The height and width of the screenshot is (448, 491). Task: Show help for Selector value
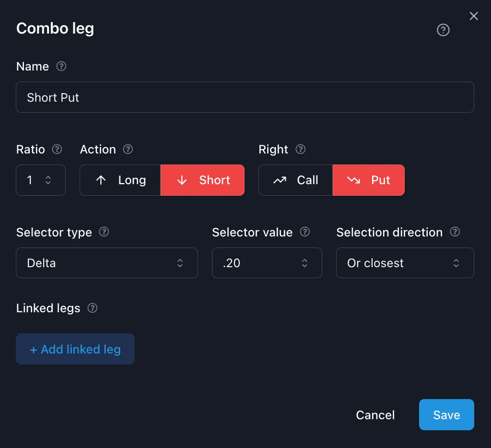coord(304,232)
